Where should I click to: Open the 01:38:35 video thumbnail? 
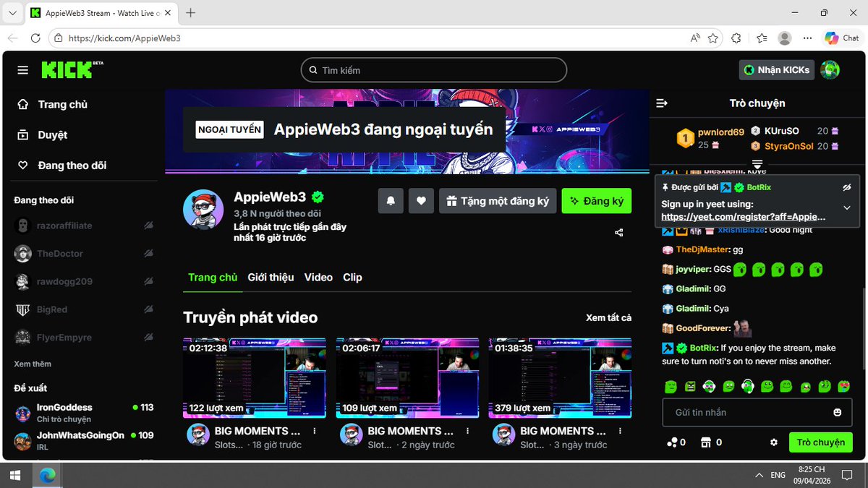click(560, 377)
